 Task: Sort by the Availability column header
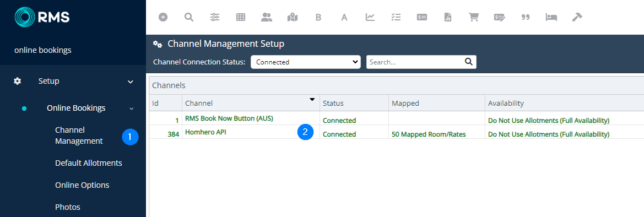tap(564, 103)
